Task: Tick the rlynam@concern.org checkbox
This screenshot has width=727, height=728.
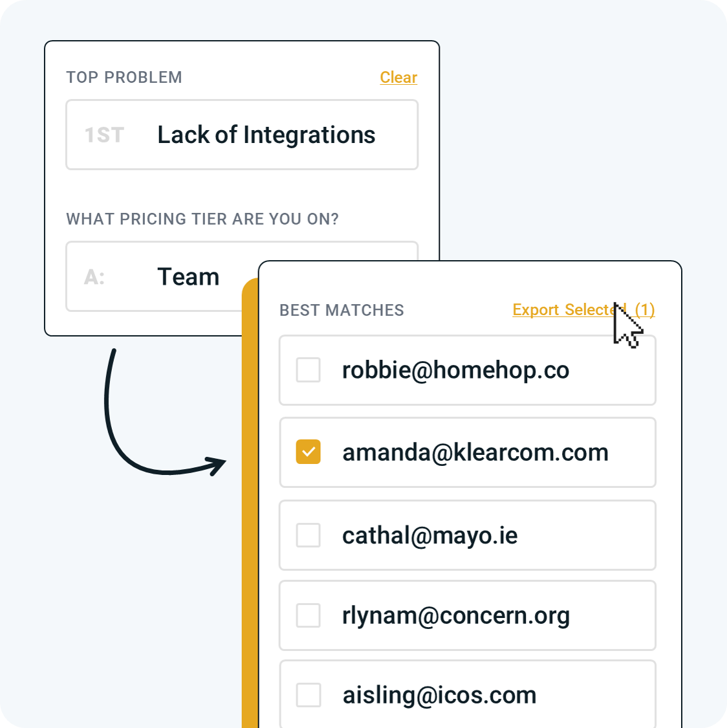Action: tap(309, 615)
